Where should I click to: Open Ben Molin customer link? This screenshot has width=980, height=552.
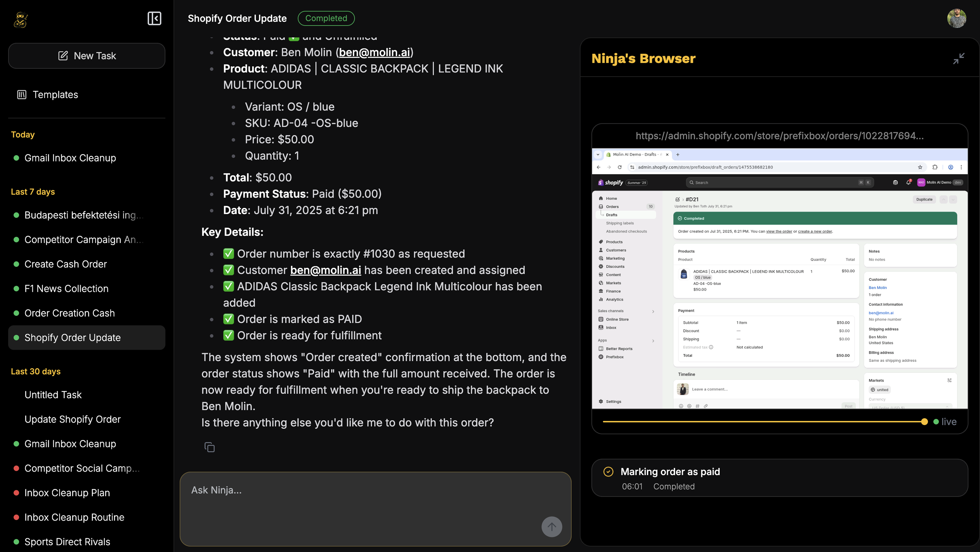pyautogui.click(x=877, y=288)
